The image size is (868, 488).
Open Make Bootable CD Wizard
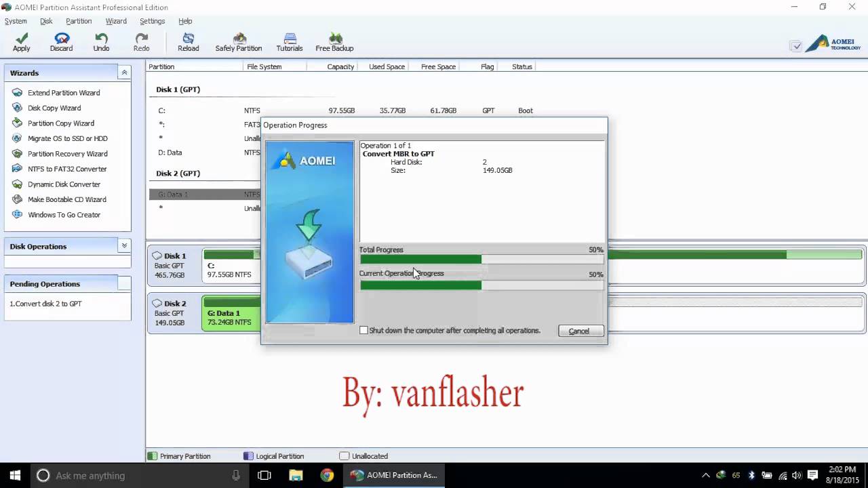point(67,199)
